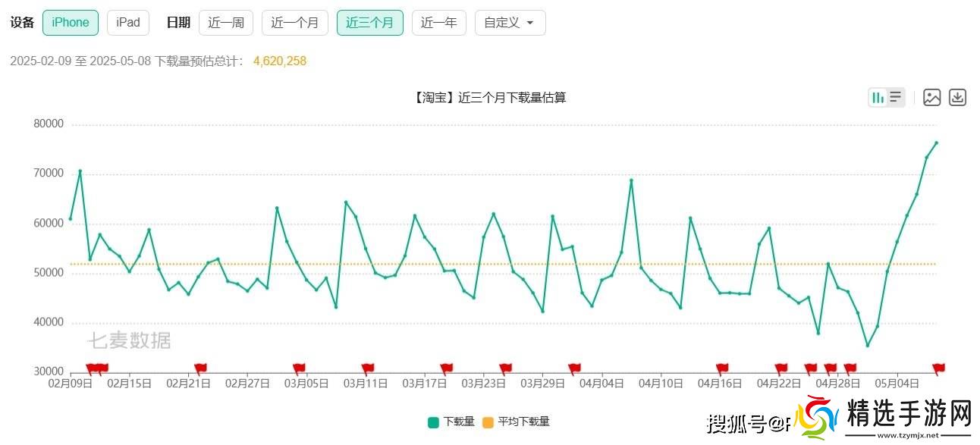This screenshot has width=980, height=445.
Task: Select iPad device option
Action: pos(127,23)
